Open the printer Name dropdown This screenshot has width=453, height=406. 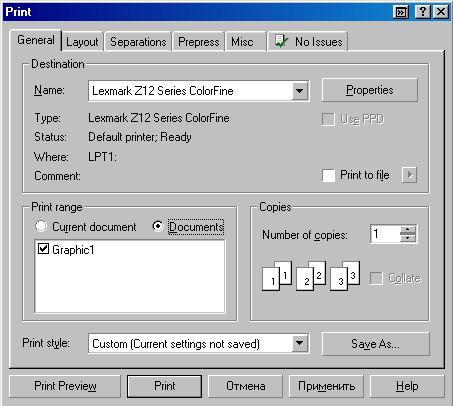click(x=300, y=91)
